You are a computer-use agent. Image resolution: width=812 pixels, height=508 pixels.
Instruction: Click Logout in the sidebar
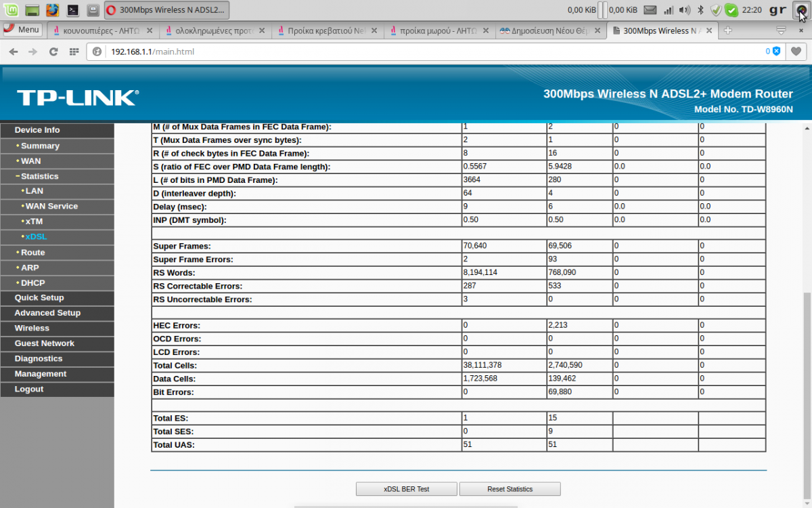pyautogui.click(x=57, y=389)
